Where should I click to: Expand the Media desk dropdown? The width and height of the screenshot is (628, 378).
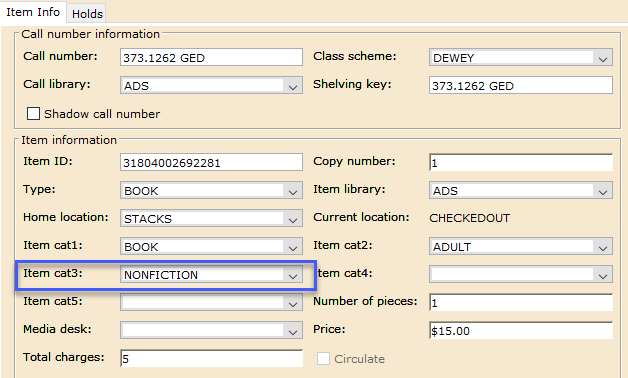click(211, 331)
